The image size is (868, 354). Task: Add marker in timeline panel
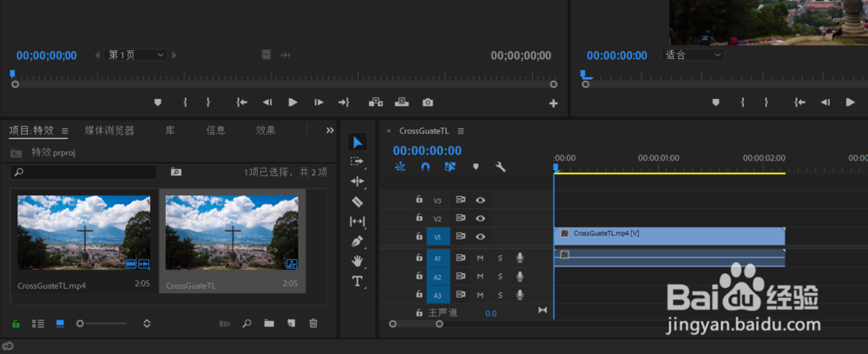point(476,167)
